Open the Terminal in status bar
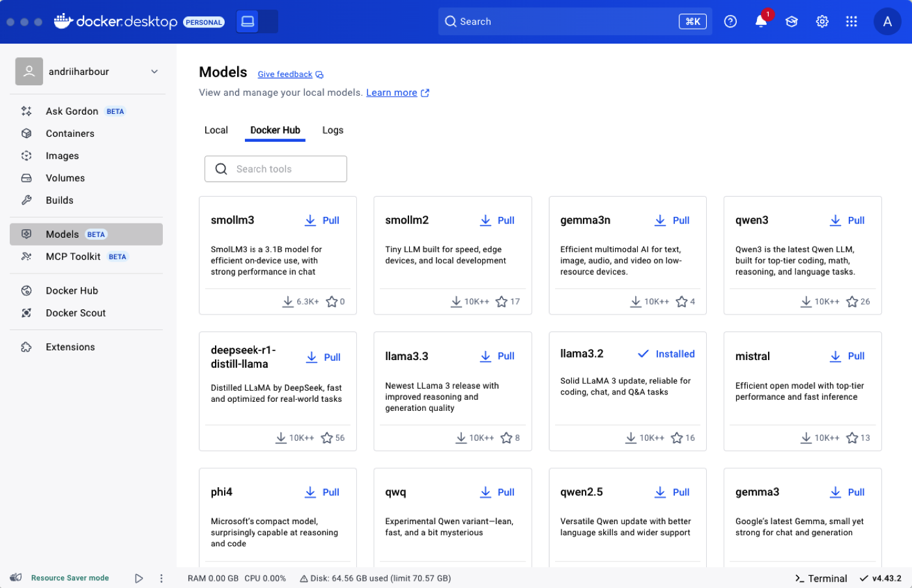912x588 pixels. (821, 578)
